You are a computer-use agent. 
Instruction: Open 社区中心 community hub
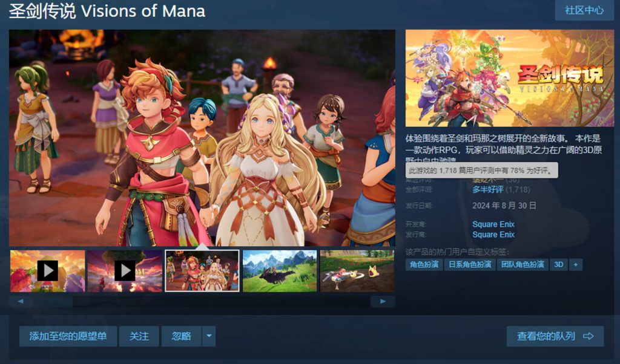[x=584, y=10]
